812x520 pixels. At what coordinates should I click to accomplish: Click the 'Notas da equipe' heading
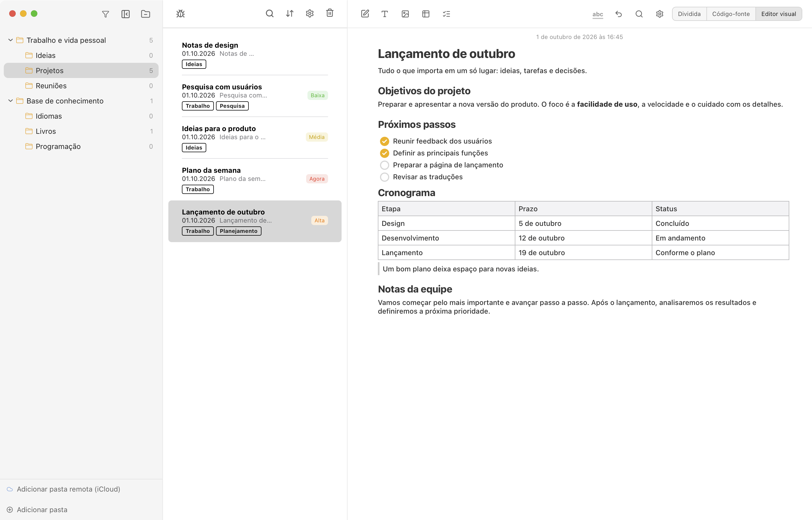click(415, 289)
